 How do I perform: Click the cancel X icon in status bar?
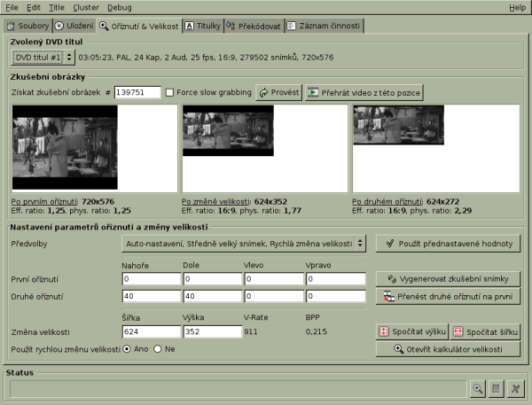pyautogui.click(x=513, y=388)
